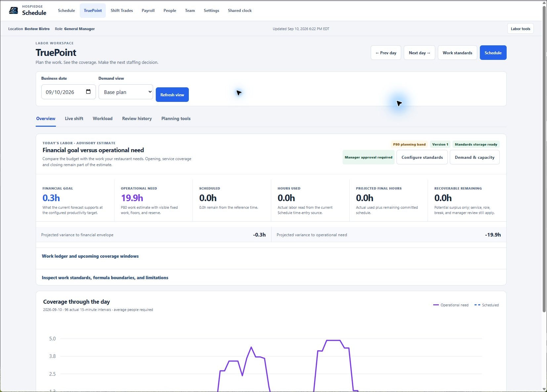Click the scrollbar up arrow
Viewport: 547px width, 392px height.
pyautogui.click(x=544, y=3)
